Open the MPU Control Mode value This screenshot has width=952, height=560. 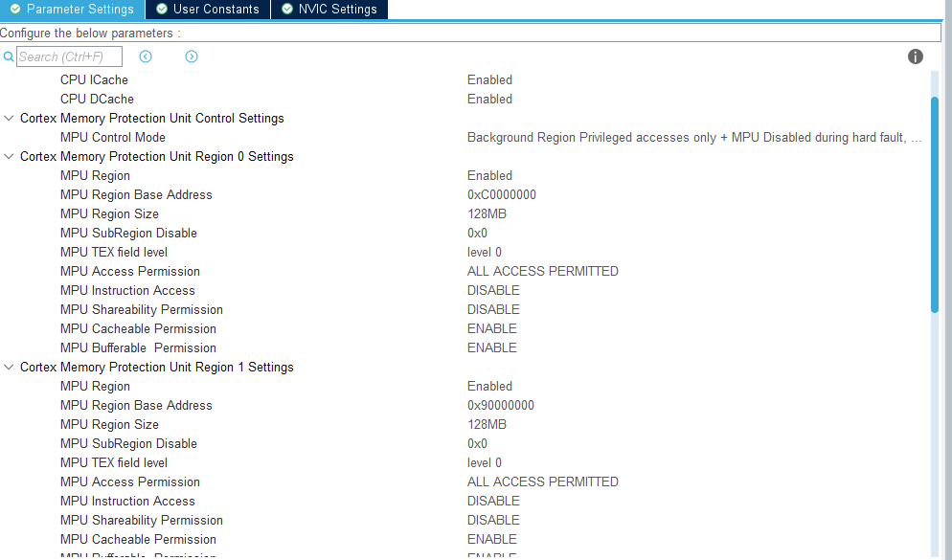click(x=694, y=138)
